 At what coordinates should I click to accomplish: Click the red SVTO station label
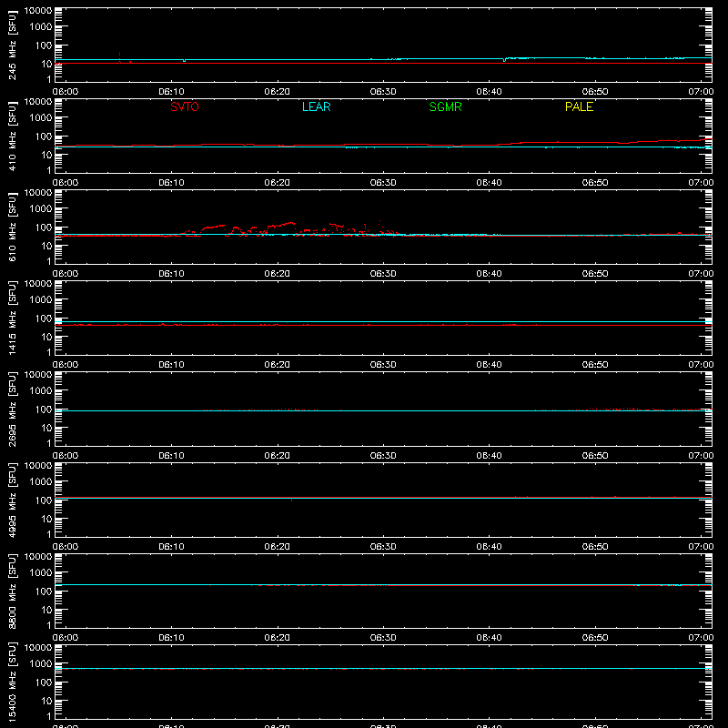tap(185, 106)
